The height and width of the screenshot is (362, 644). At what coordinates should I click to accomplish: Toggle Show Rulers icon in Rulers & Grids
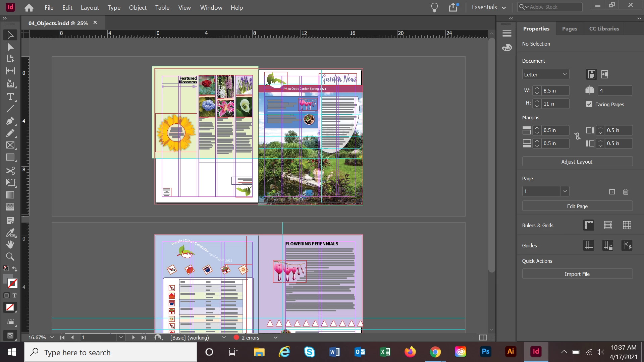tap(589, 225)
